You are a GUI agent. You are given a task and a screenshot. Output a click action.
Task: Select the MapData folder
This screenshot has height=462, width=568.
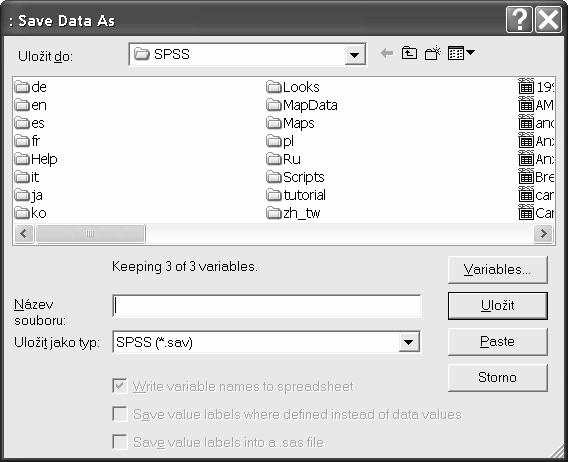(301, 105)
